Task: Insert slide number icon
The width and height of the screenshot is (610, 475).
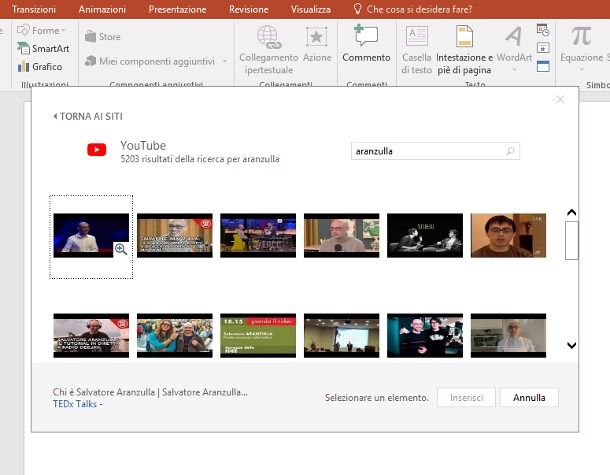Action: [543, 48]
